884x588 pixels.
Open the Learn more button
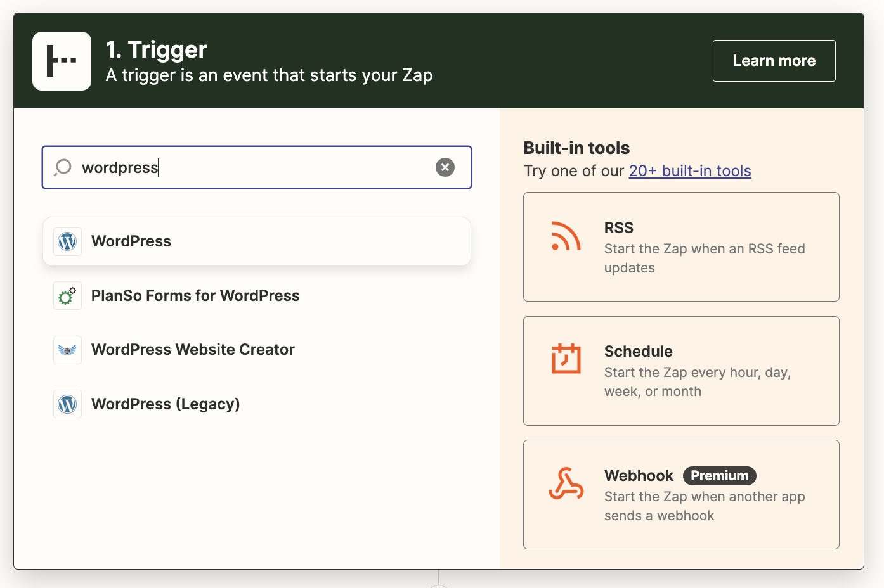(x=774, y=61)
